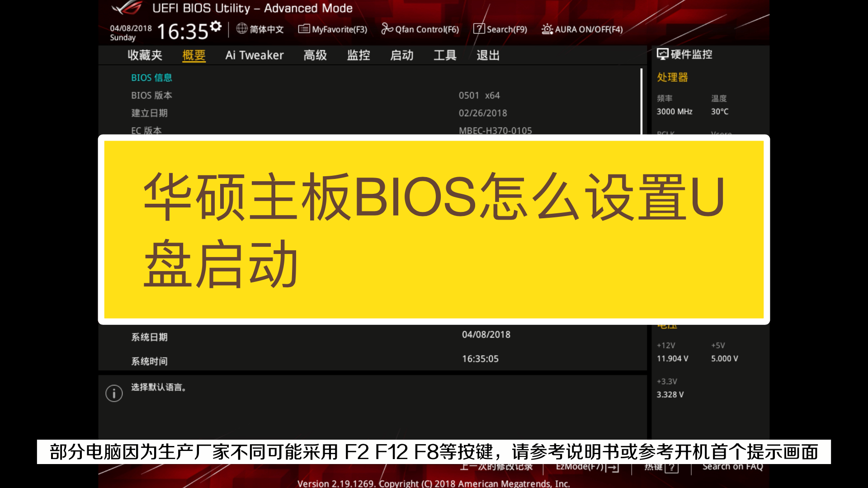Click 3.328 V reading
868x488 pixels.
[x=670, y=395]
